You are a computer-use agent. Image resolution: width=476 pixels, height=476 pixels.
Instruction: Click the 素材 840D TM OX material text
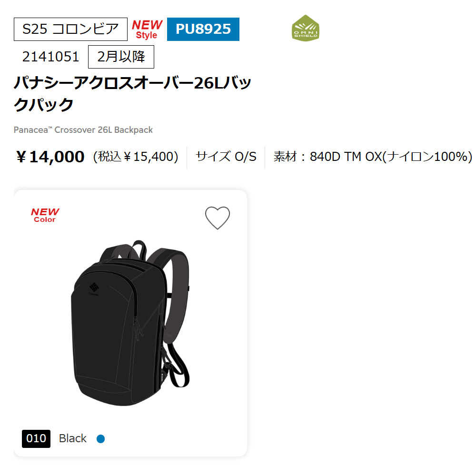(x=373, y=157)
